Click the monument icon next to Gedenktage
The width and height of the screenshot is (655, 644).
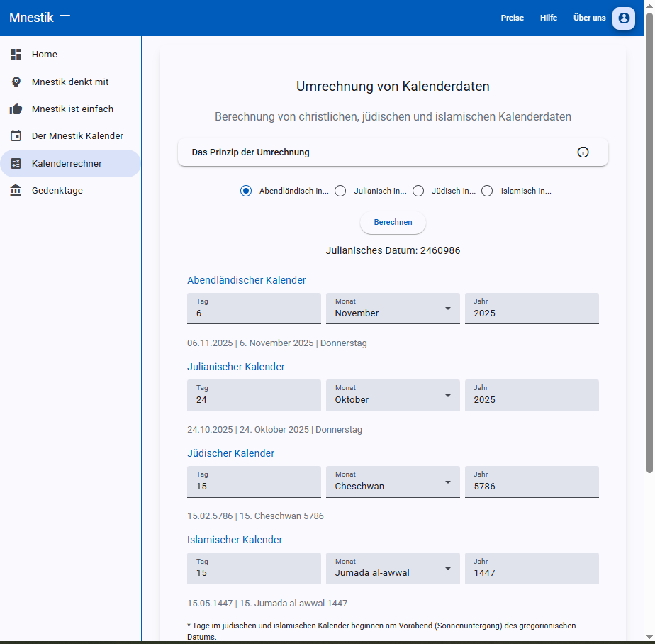point(15,190)
